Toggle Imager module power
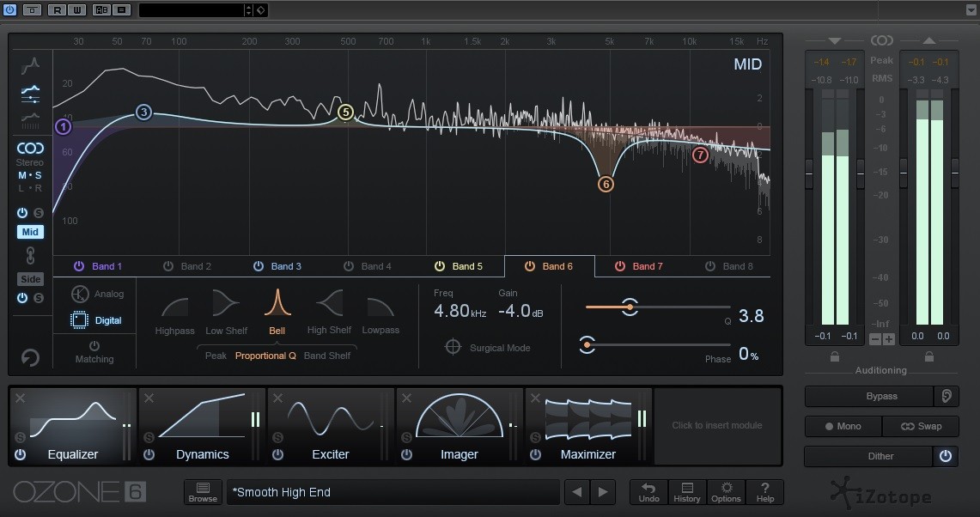980x517 pixels. pos(406,454)
